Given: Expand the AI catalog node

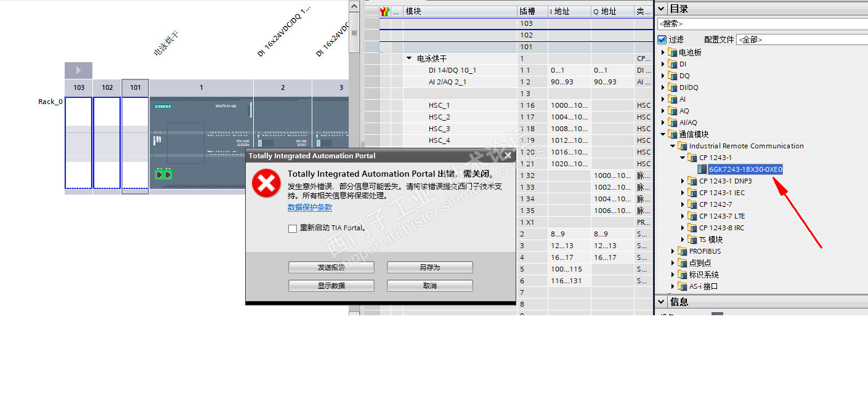Looking at the screenshot, I should click(663, 99).
